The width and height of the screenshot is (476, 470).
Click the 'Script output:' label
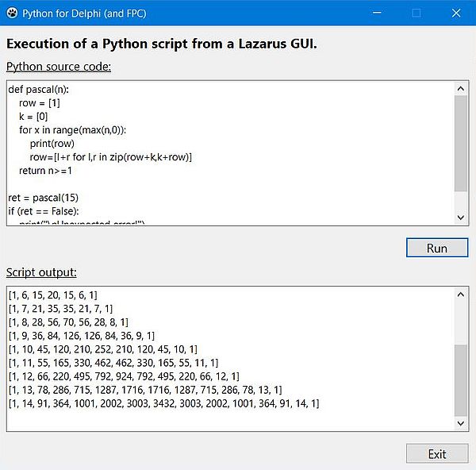point(41,272)
